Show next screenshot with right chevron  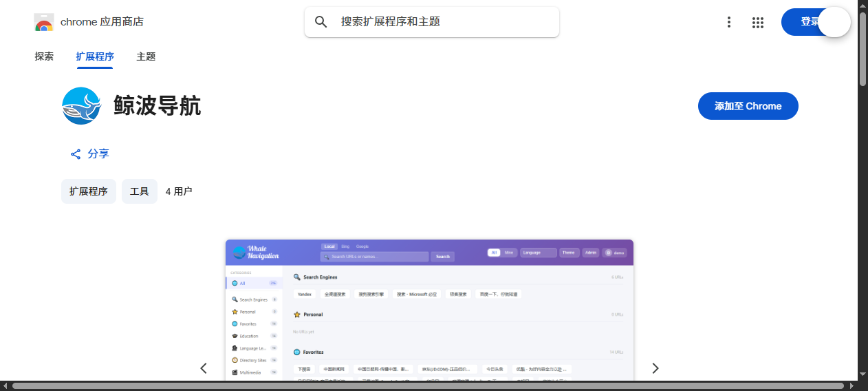[x=655, y=368]
